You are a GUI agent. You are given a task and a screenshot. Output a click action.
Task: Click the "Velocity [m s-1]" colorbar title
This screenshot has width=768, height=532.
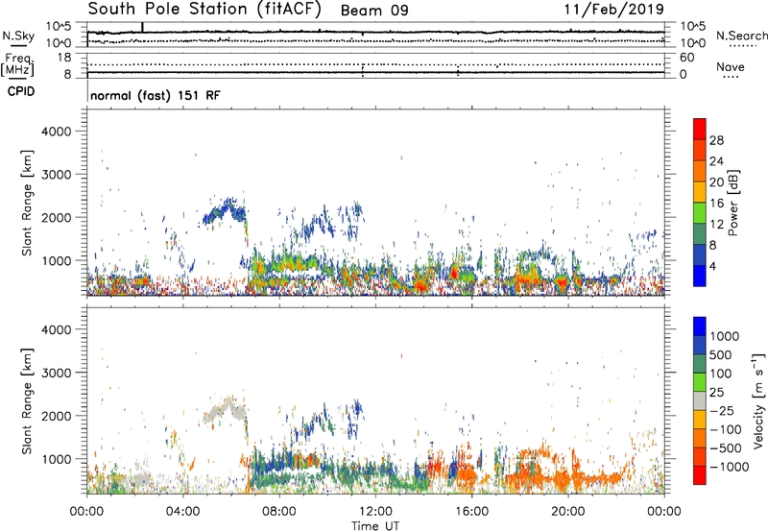[x=758, y=400]
